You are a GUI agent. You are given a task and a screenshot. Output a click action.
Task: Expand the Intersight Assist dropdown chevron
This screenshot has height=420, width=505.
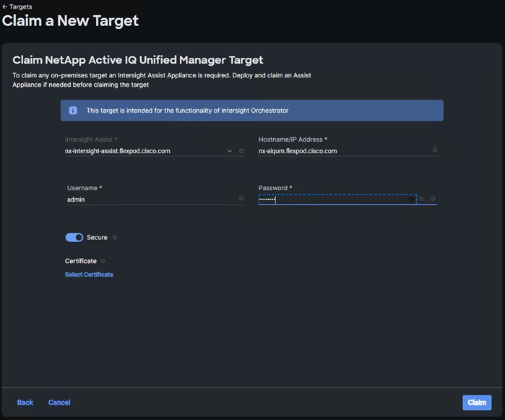click(230, 151)
